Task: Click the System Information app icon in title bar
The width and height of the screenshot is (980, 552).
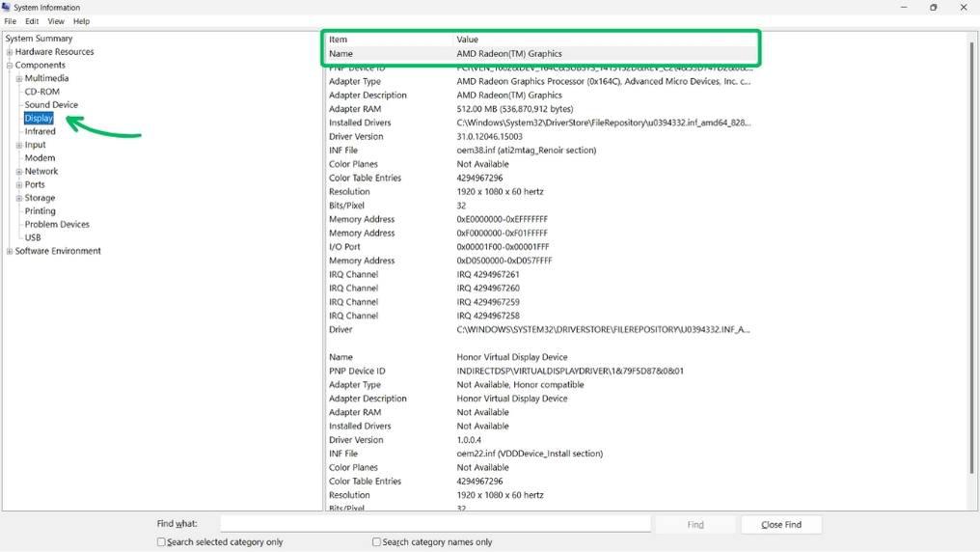Action: (x=6, y=7)
